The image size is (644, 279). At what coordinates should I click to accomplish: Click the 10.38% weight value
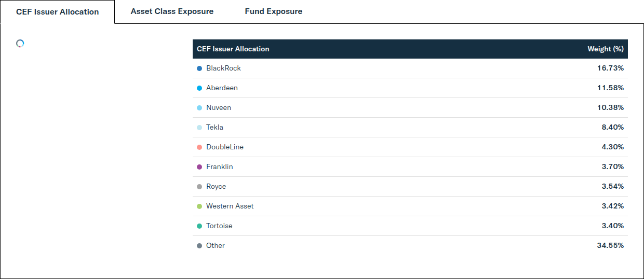611,107
